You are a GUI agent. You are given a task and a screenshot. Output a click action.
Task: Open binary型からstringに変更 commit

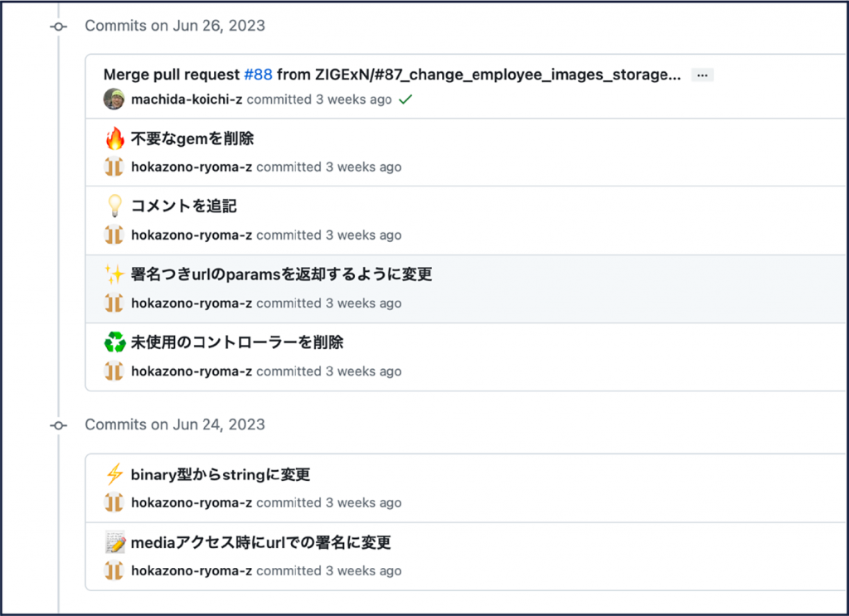click(x=221, y=475)
